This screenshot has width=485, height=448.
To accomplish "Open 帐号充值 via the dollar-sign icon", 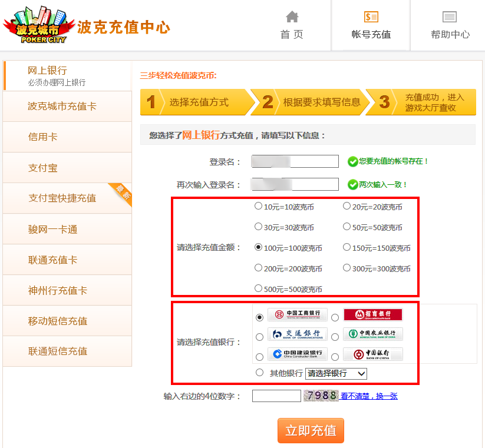I will (371, 16).
